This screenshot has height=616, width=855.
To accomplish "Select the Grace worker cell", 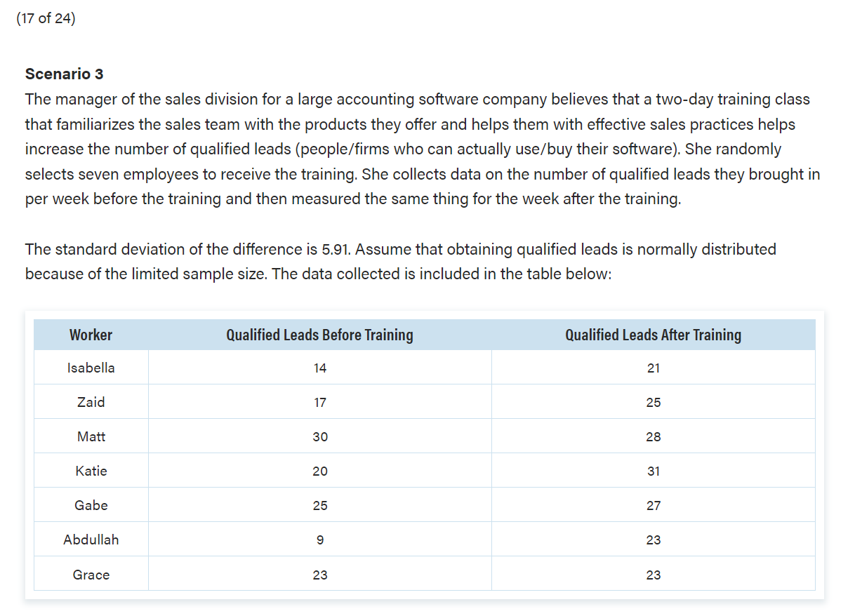I will [x=91, y=575].
